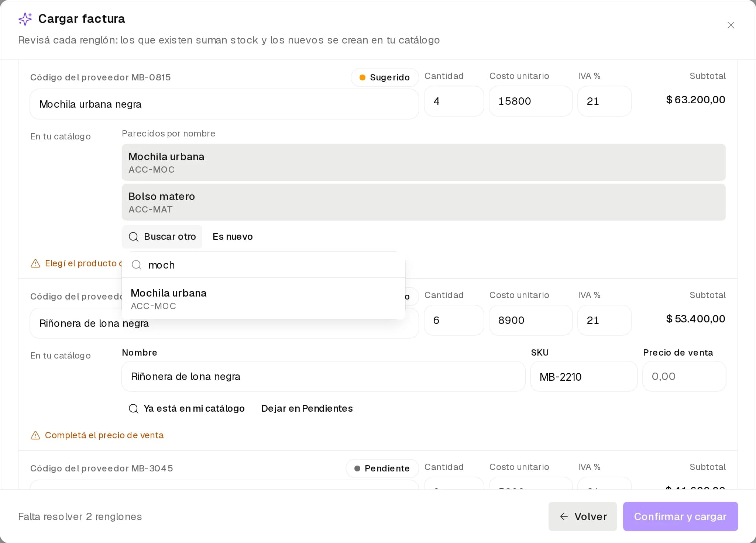Viewport: 756px width, 543px height.
Task: Click the back arrow icon in Volver
Action: click(x=564, y=516)
